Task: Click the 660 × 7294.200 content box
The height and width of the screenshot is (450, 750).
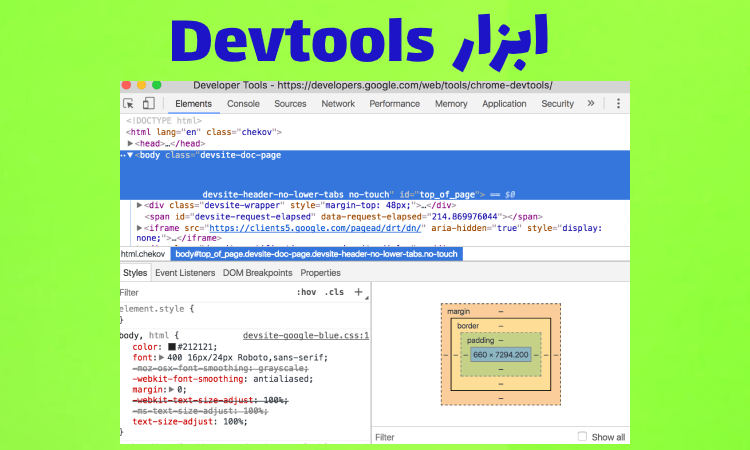Action: pos(500,355)
